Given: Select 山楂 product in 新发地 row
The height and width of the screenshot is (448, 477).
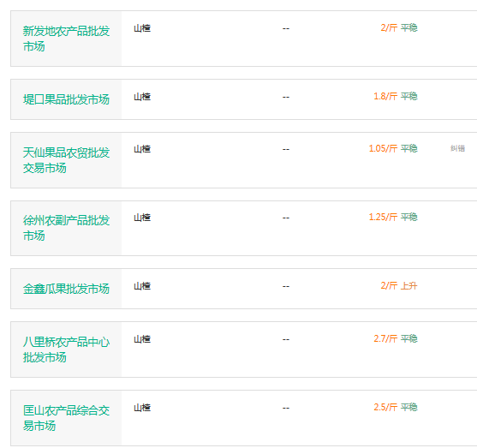Looking at the screenshot, I should click(142, 28).
